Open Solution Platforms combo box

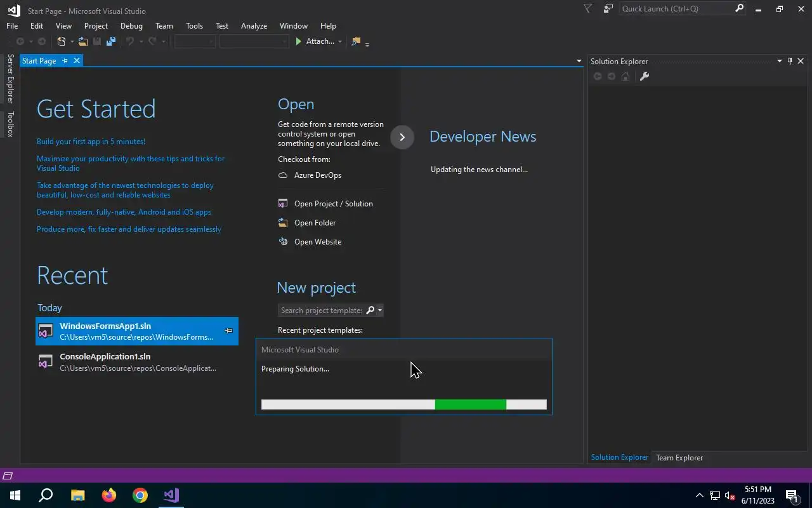pyautogui.click(x=254, y=41)
